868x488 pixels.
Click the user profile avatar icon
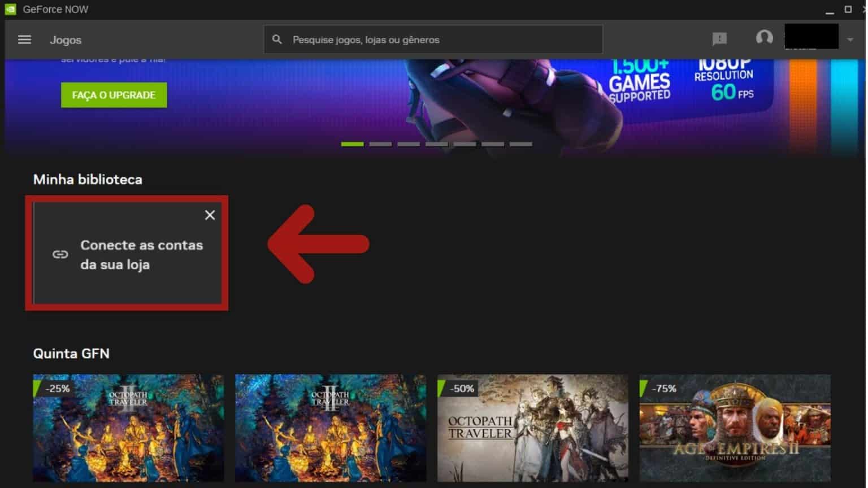pyautogui.click(x=764, y=38)
